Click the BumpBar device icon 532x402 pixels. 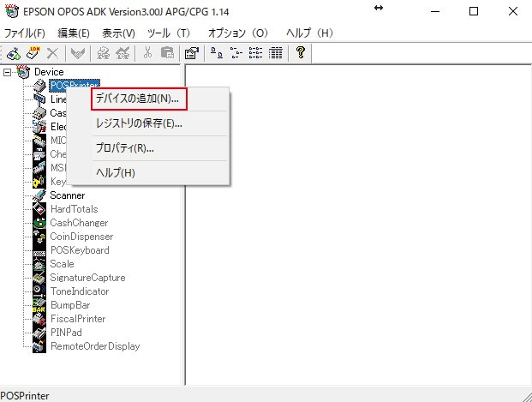(x=39, y=305)
